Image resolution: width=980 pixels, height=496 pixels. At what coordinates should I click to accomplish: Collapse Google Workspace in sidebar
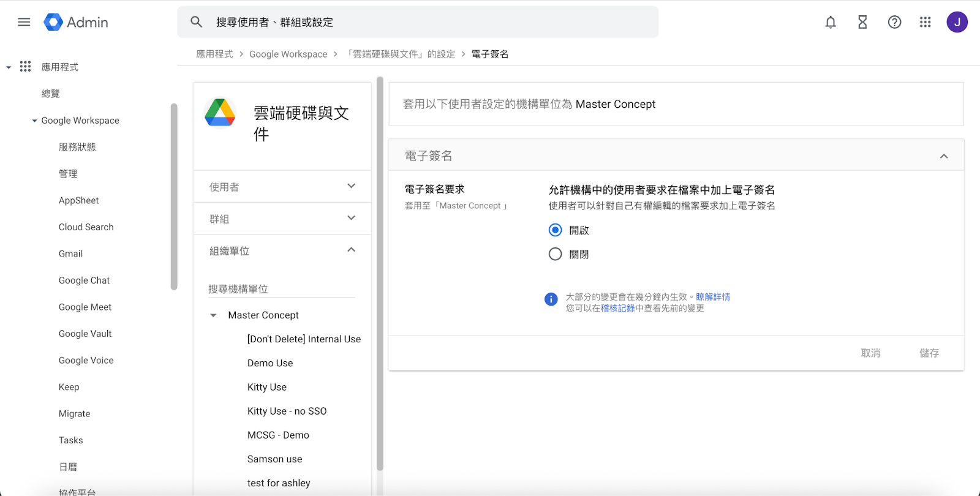click(34, 121)
